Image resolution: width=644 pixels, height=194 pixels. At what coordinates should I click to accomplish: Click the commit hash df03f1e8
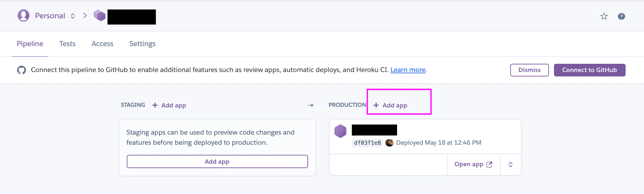tap(367, 143)
